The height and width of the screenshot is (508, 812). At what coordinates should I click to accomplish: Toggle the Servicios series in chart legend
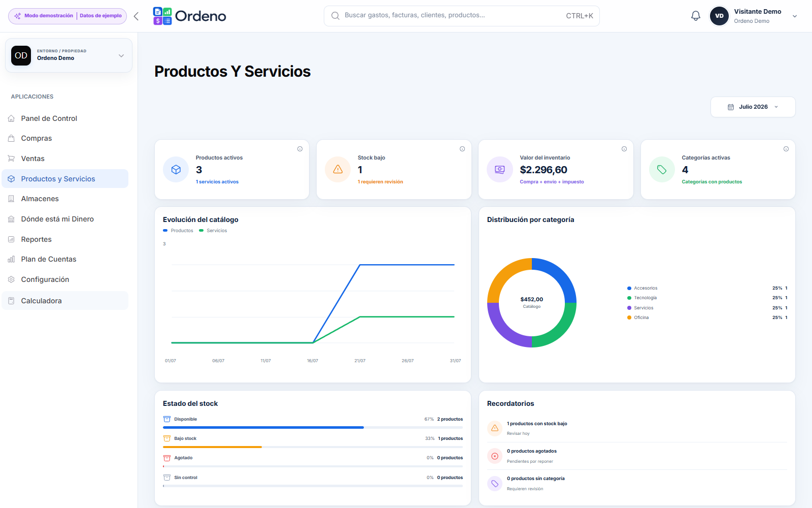point(213,231)
